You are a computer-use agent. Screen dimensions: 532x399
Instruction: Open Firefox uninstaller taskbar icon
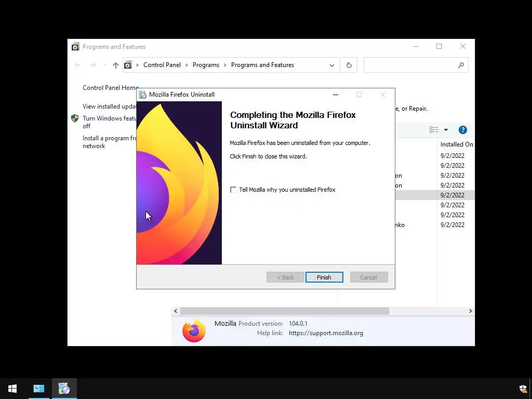click(x=64, y=389)
